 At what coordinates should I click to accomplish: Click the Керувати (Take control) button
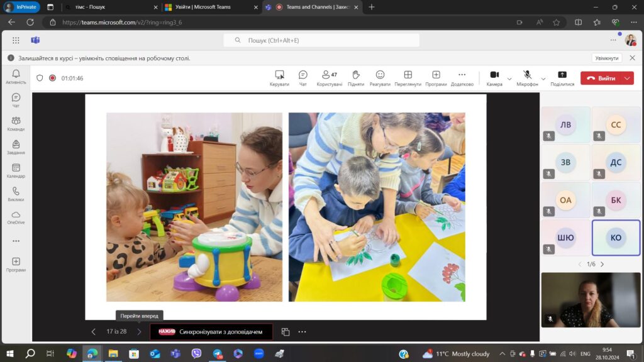pos(279,78)
